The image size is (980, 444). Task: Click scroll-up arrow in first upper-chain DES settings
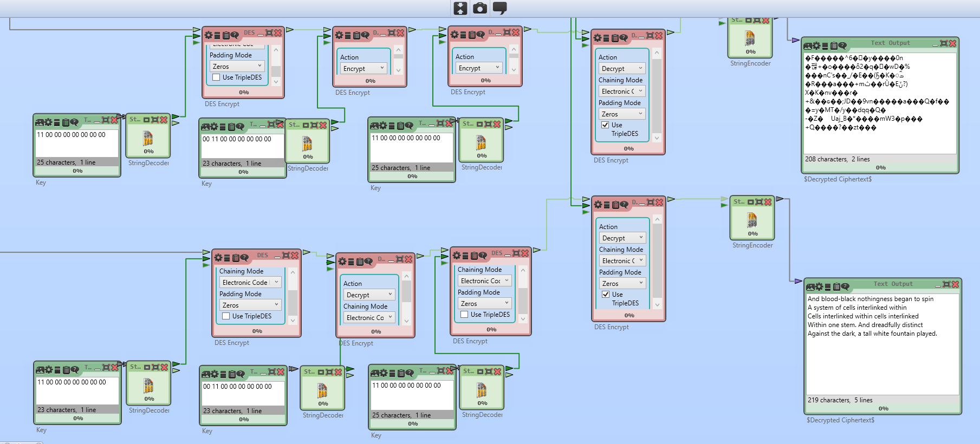(276, 50)
